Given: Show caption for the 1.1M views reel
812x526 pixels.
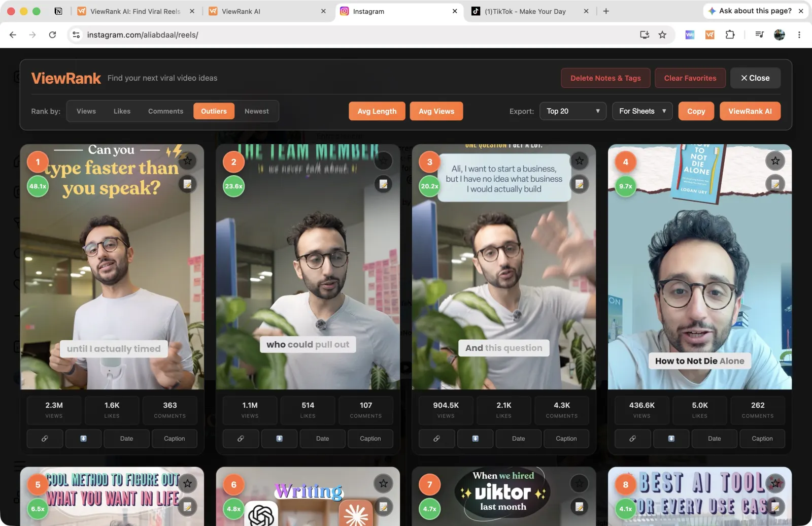Looking at the screenshot, I should point(370,439).
